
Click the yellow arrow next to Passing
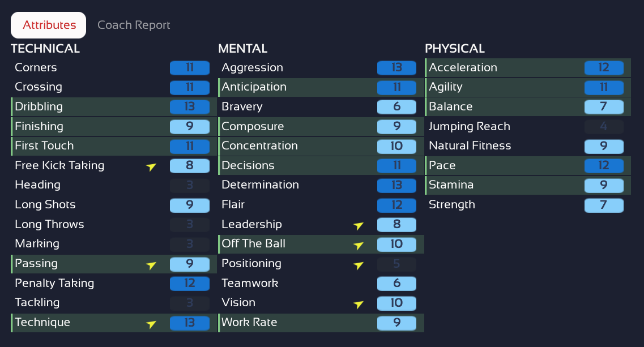coord(151,264)
